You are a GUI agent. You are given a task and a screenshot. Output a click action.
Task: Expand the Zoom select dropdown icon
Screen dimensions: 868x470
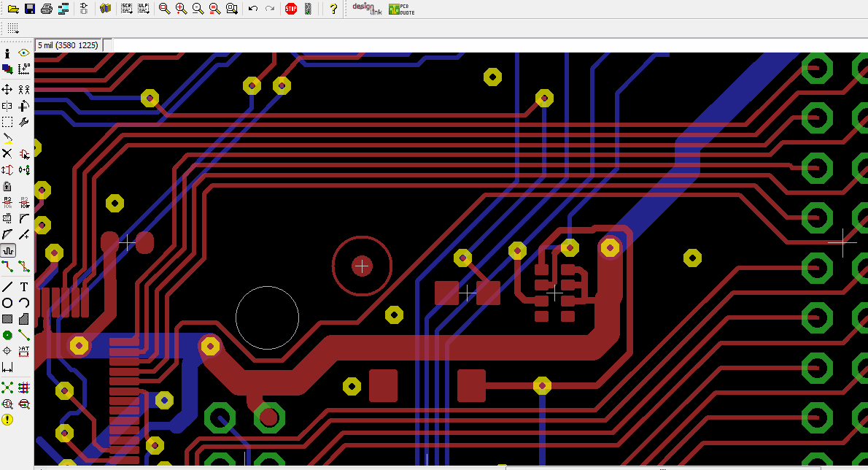(232, 8)
